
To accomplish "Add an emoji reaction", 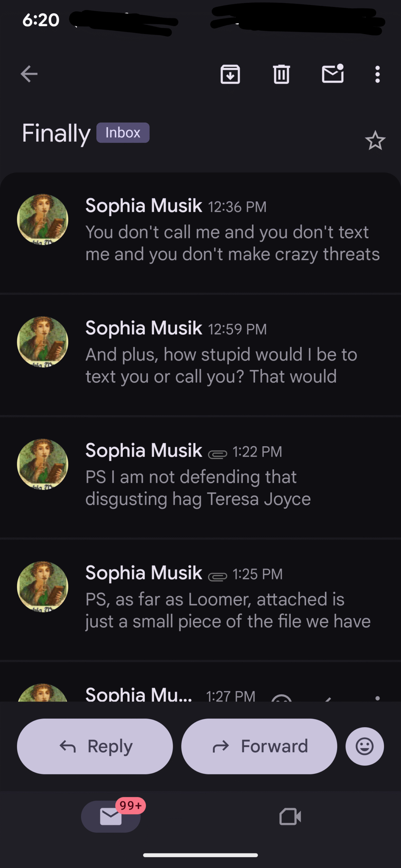I will [364, 746].
